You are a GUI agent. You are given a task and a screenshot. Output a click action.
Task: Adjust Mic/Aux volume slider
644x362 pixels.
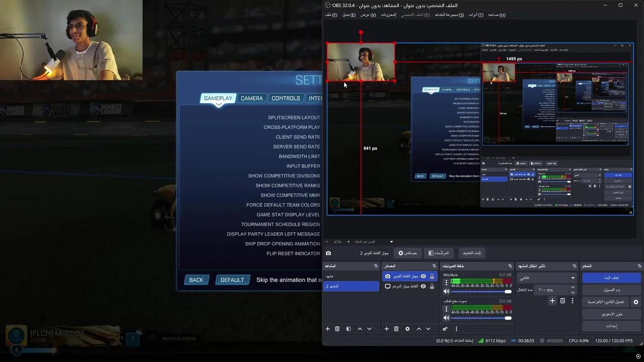[481, 292]
